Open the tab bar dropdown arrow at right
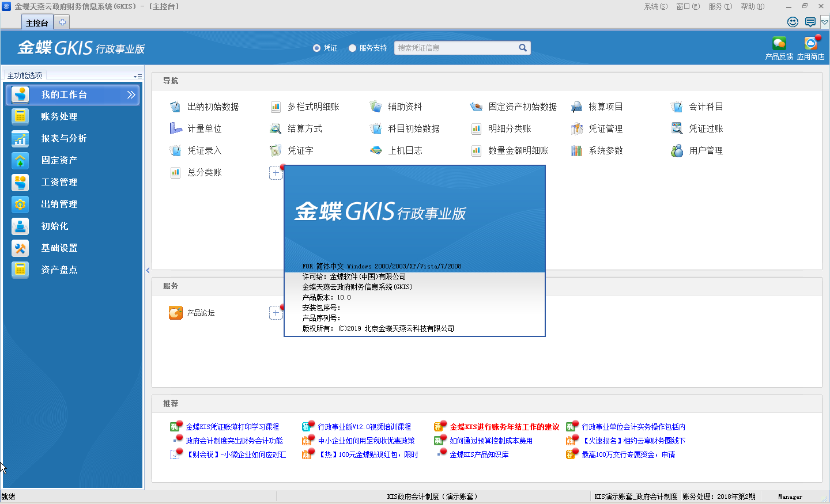This screenshot has height=504, width=830. (825, 22)
